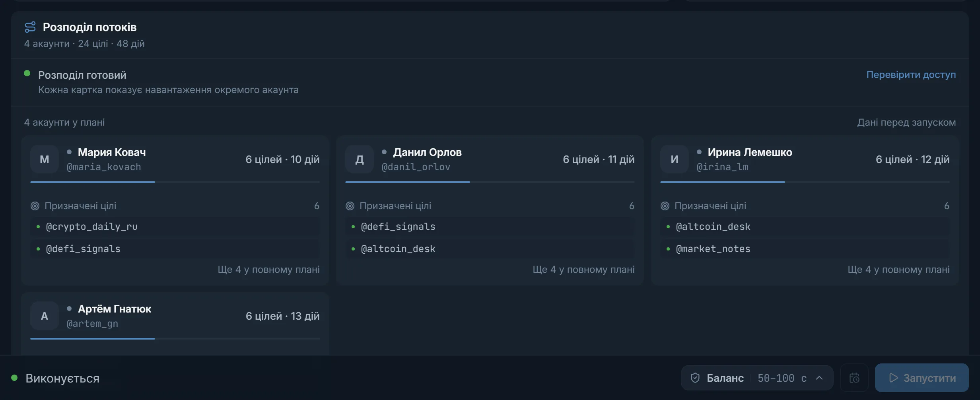Click the targets count "6" in Ирина Лемешко's card
This screenshot has width=980, height=400.
947,206
